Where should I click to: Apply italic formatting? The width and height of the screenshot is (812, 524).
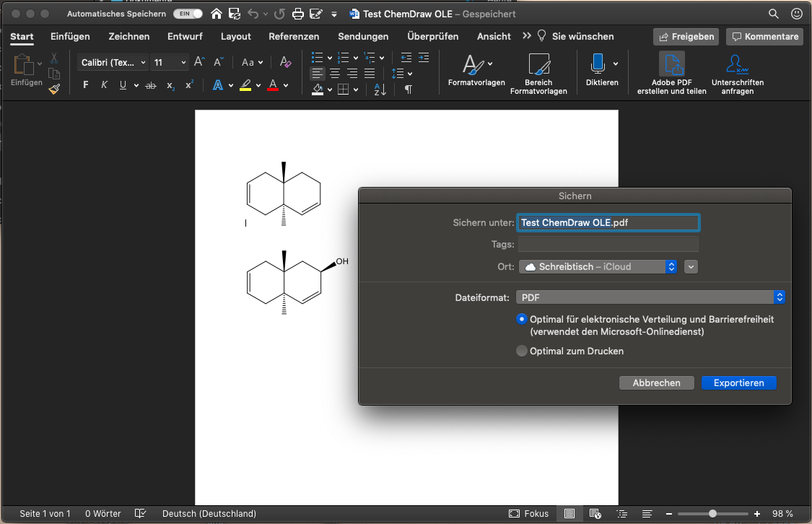103,84
